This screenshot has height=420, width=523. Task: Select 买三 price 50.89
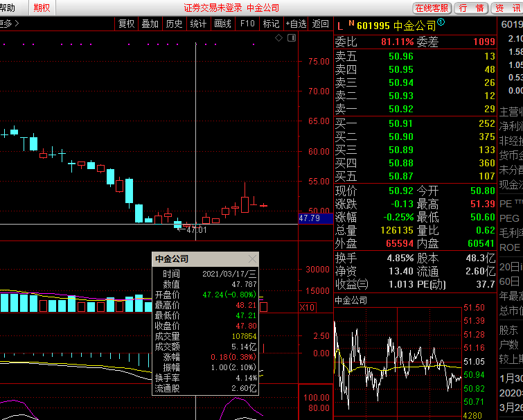tap(401, 150)
